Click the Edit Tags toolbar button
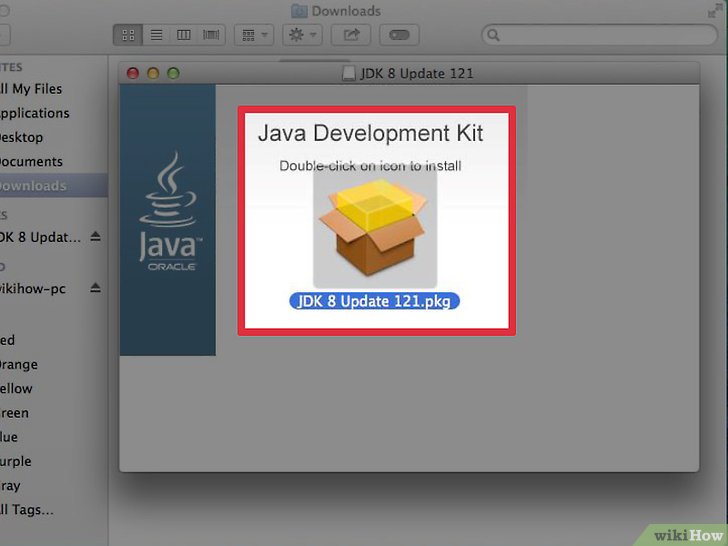The height and width of the screenshot is (546, 728). [x=399, y=35]
